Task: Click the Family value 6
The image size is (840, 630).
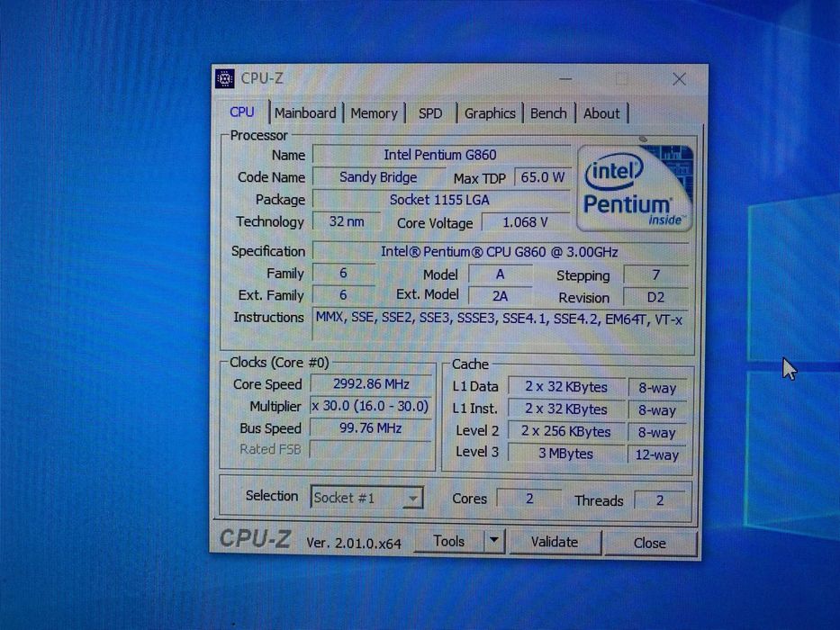Action: [x=343, y=274]
